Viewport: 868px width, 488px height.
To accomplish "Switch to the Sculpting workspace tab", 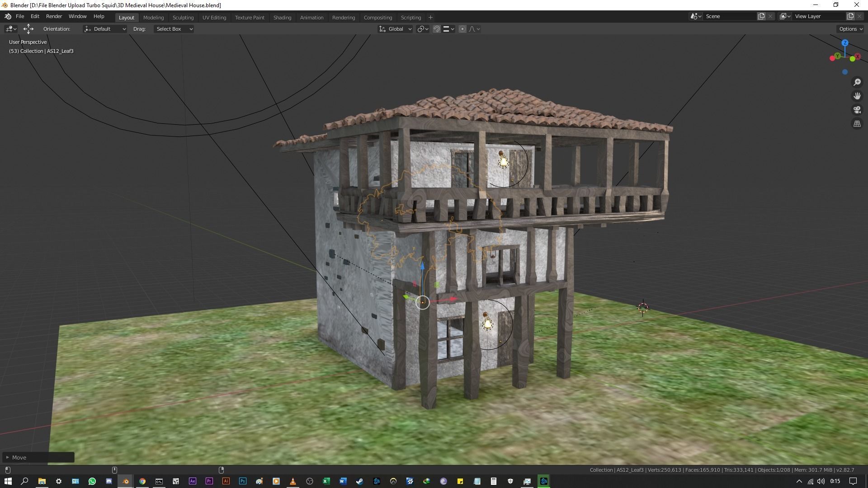I will pyautogui.click(x=183, y=18).
